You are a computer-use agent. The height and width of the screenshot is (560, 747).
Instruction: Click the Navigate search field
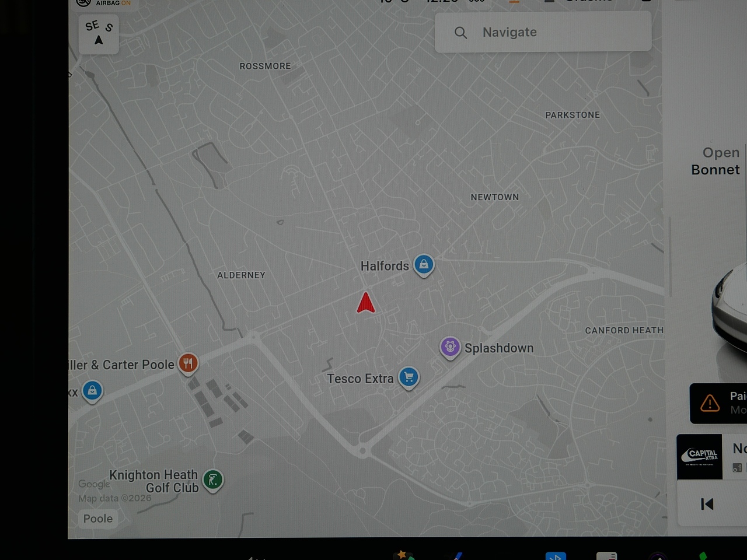(543, 33)
